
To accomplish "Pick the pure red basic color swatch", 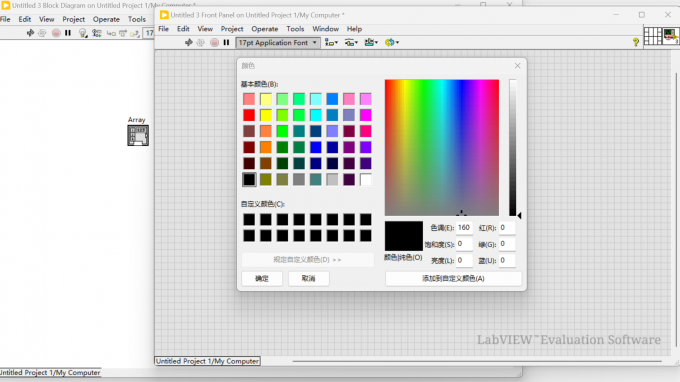I will coord(249,115).
